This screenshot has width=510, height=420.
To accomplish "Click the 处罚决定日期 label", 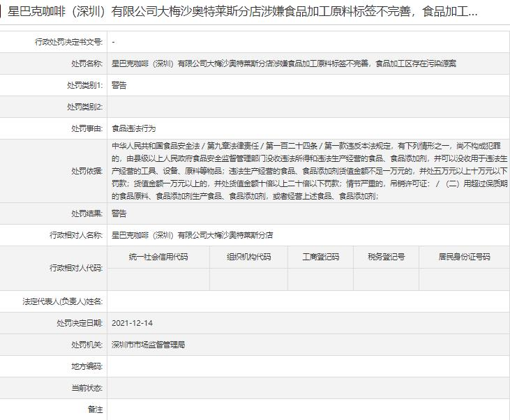I will [80, 323].
